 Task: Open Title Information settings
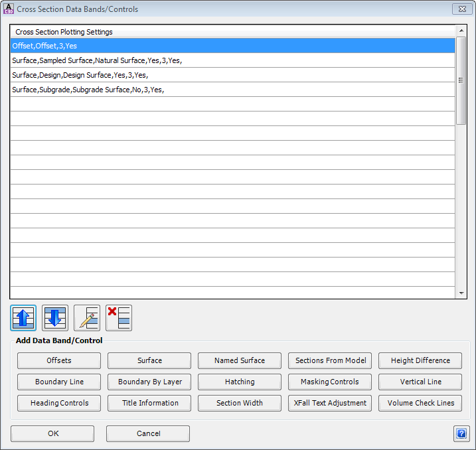(149, 403)
